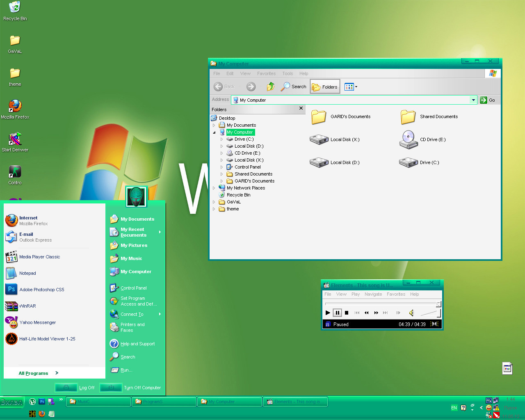Click the media player seek bar
This screenshot has width=525, height=420.
382,304
